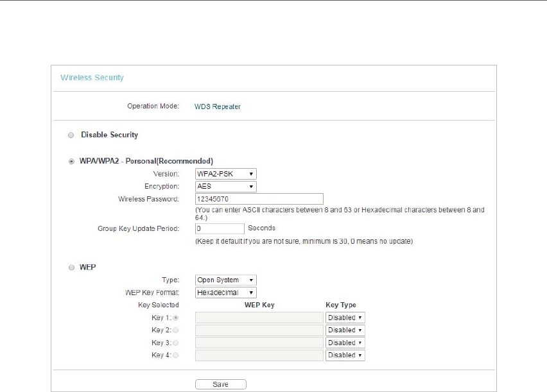Screen dimensions: 547x392
Task: Open Key 2 Key Type dropdown
Action: pos(345,330)
